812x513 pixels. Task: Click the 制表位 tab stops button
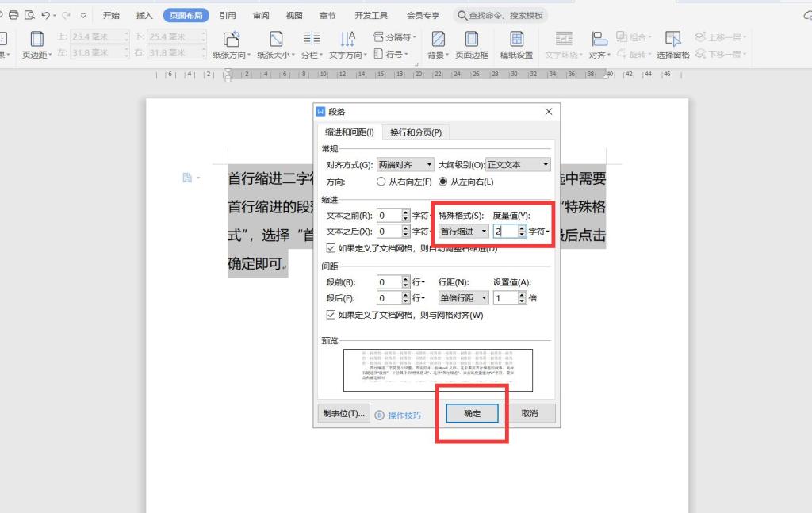pos(343,413)
